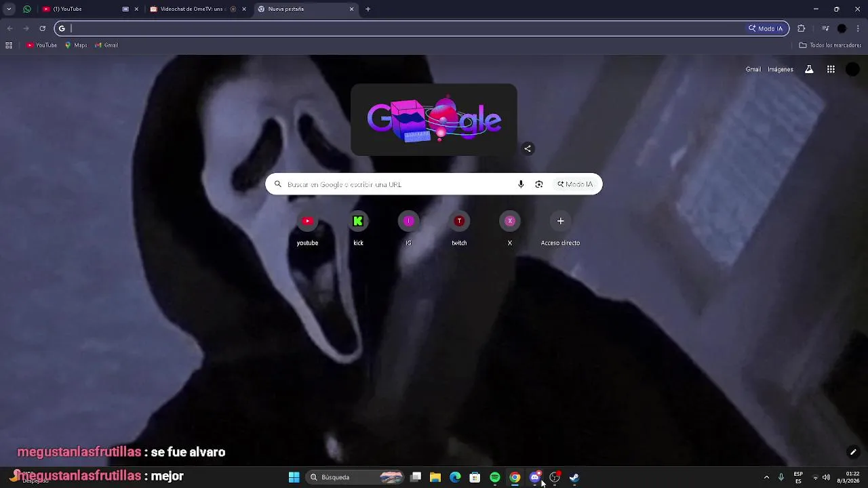Open Spotify from taskbar
Image resolution: width=868 pixels, height=488 pixels.
[495, 477]
